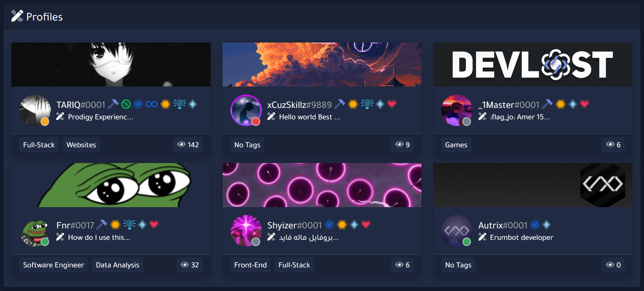The height and width of the screenshot is (291, 644).
Task: Click the blue infinity badge on TARIQ's profile
Action: 151,104
